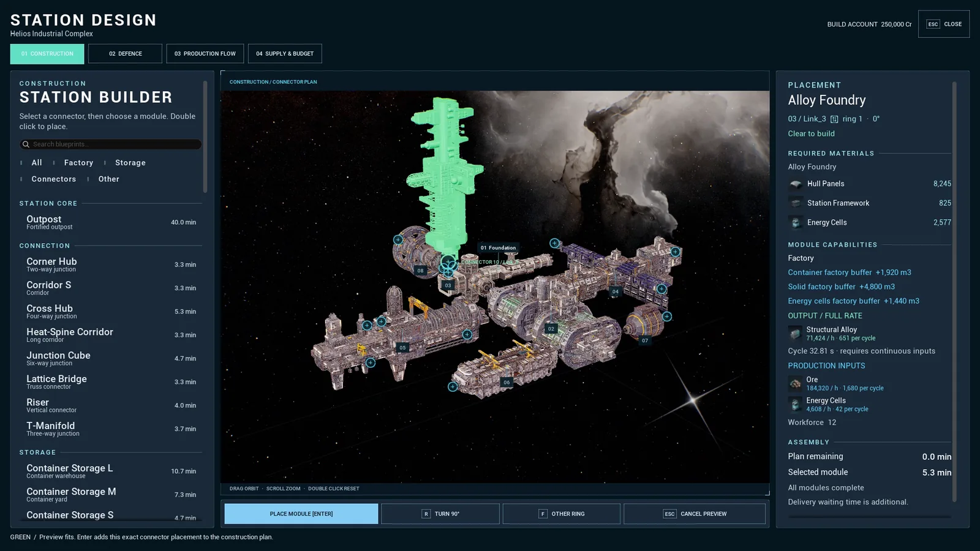980x551 pixels.
Task: Select the T-Manifold blueprint
Action: pyautogui.click(x=111, y=429)
